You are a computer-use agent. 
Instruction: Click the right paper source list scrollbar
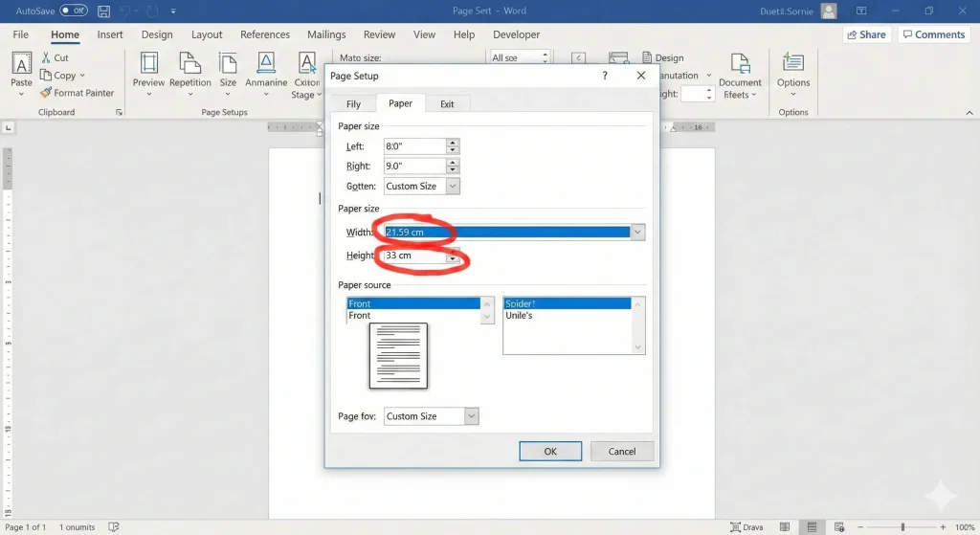[x=637, y=325]
